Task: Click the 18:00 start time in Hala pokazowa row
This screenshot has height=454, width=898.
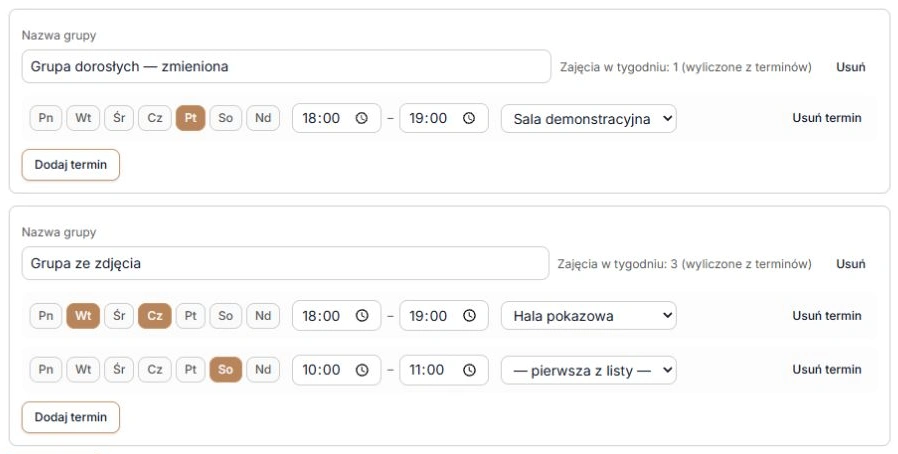Action: click(x=336, y=315)
